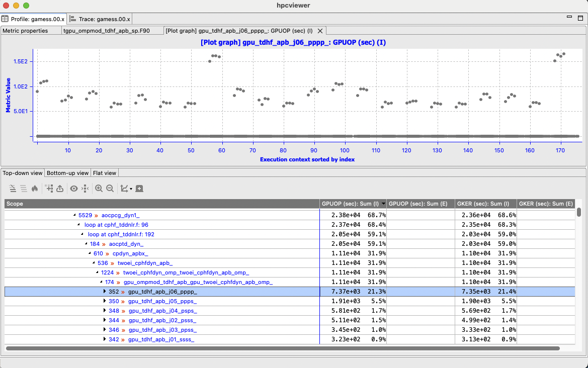Image resolution: width=588 pixels, height=368 pixels.
Task: Switch to the Bottom-up view tab
Action: 67,173
